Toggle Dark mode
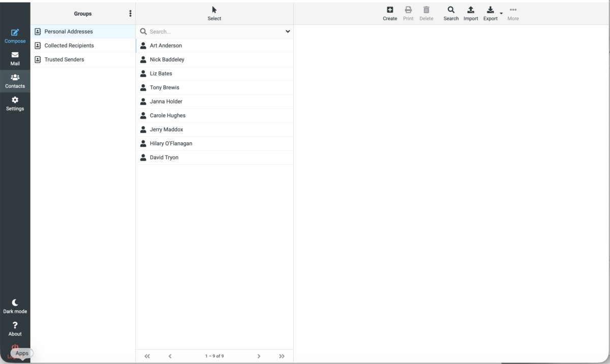Screen dimensions: 610x364 coord(15,306)
